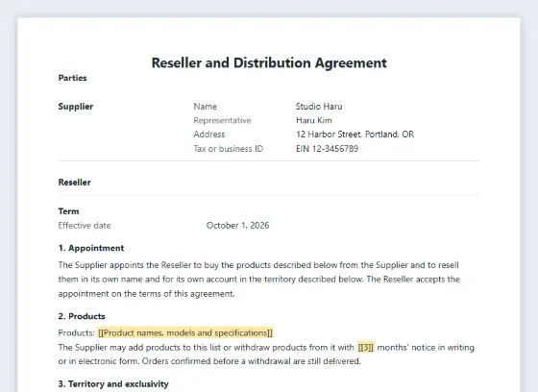This screenshot has height=392, width=538.
Task: Click the representative value Haru Kim
Action: 314,120
